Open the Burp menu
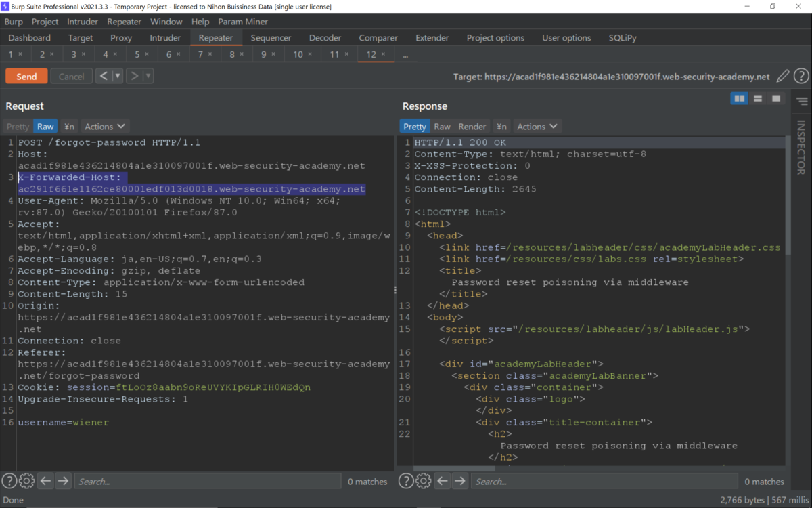 pos(14,22)
